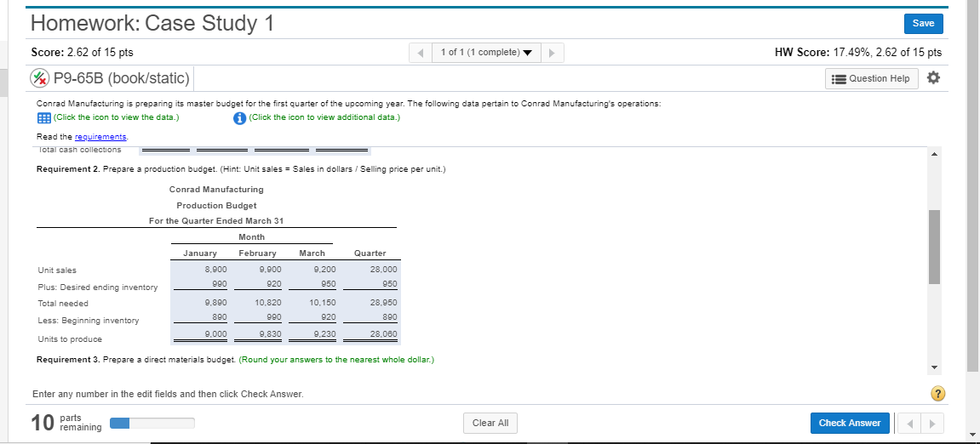Image resolution: width=980 pixels, height=444 pixels.
Task: Click the parts remaining progress bar
Action: tap(152, 423)
